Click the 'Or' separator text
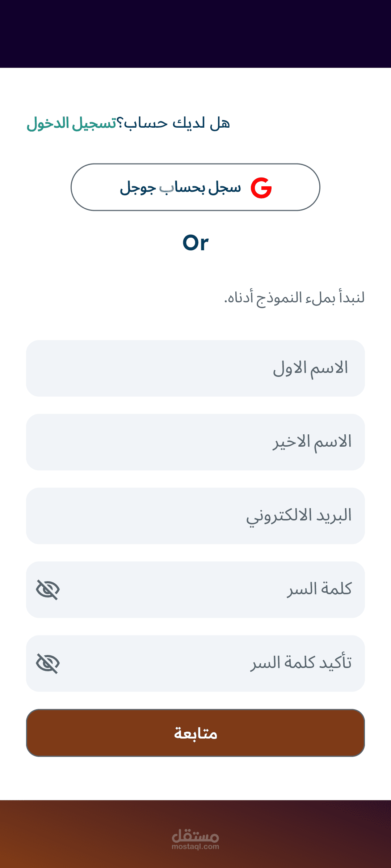This screenshot has height=868, width=391. [x=195, y=243]
